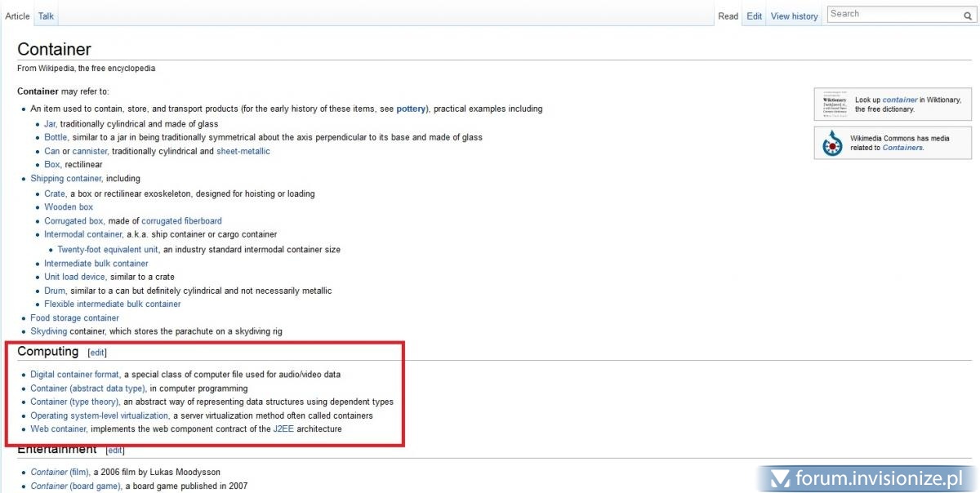Go to Operating system-level virtualization article

pos(99,415)
